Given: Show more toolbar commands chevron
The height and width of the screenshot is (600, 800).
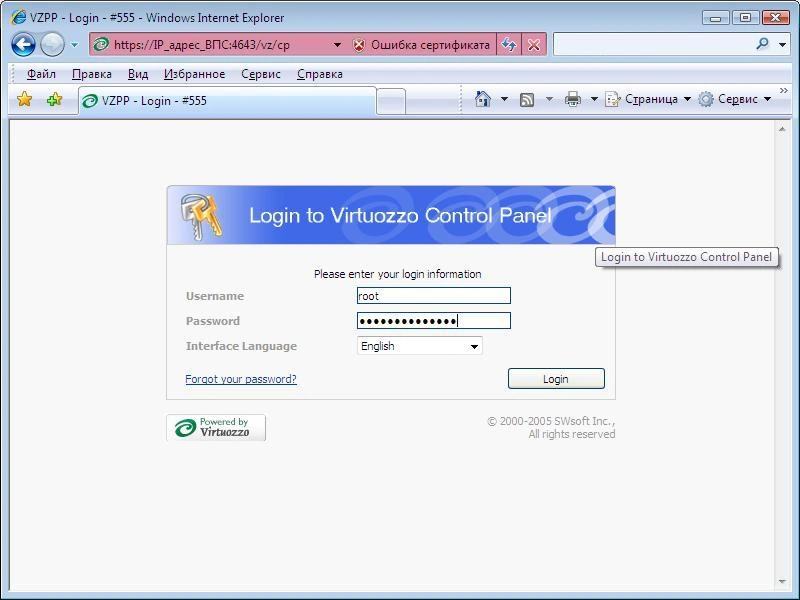Looking at the screenshot, I should (784, 91).
